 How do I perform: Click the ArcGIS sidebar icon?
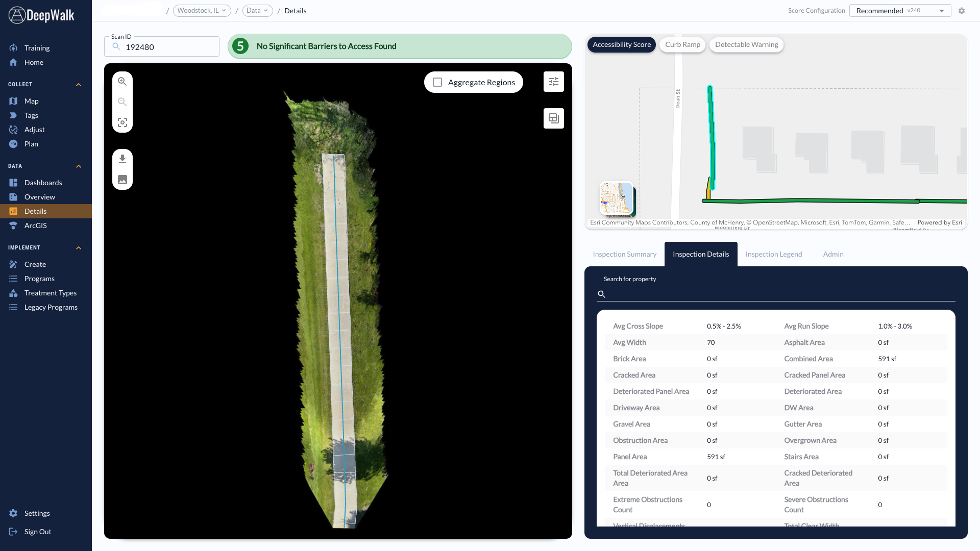13,226
